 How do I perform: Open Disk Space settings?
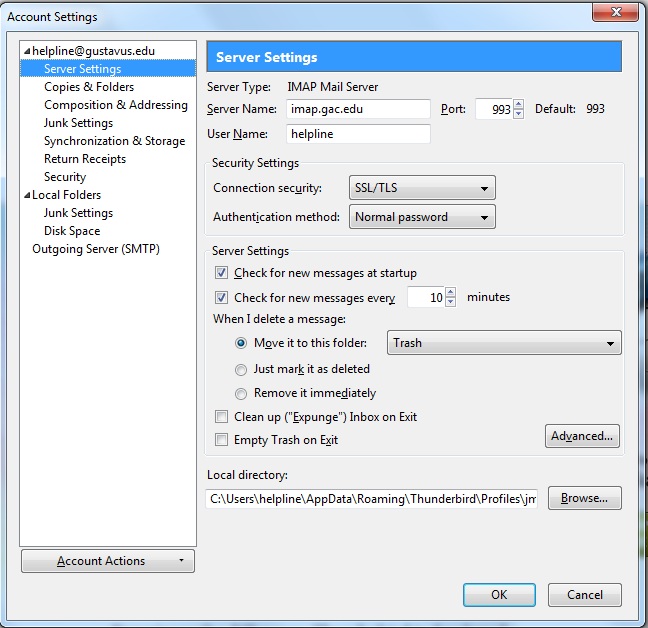pyautogui.click(x=72, y=231)
